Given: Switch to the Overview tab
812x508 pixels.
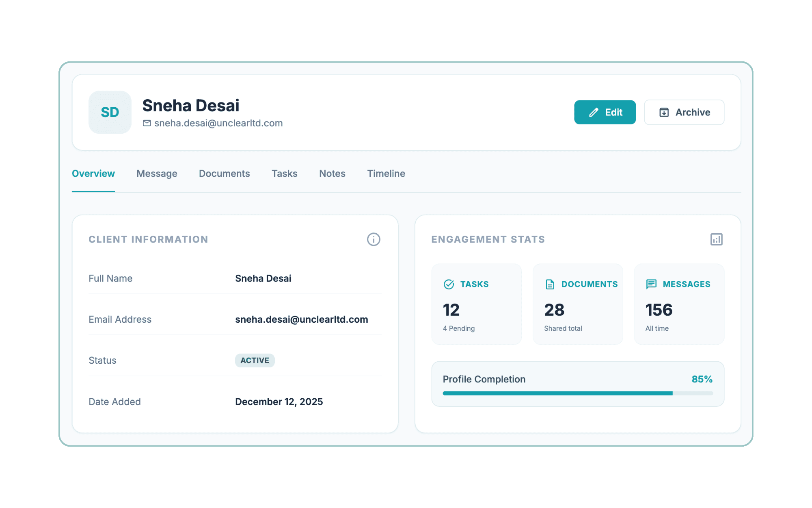Looking at the screenshot, I should pyautogui.click(x=93, y=174).
